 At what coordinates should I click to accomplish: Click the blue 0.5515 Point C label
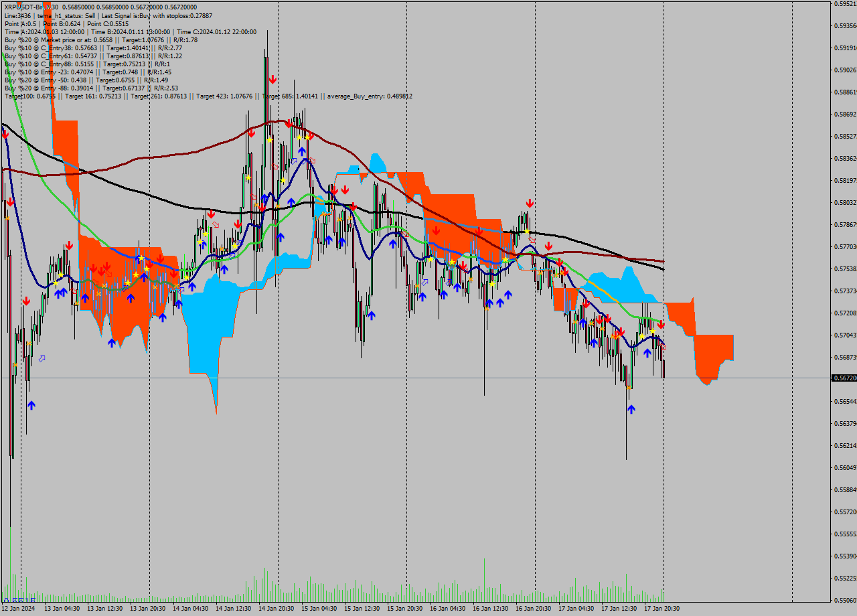[x=19, y=601]
